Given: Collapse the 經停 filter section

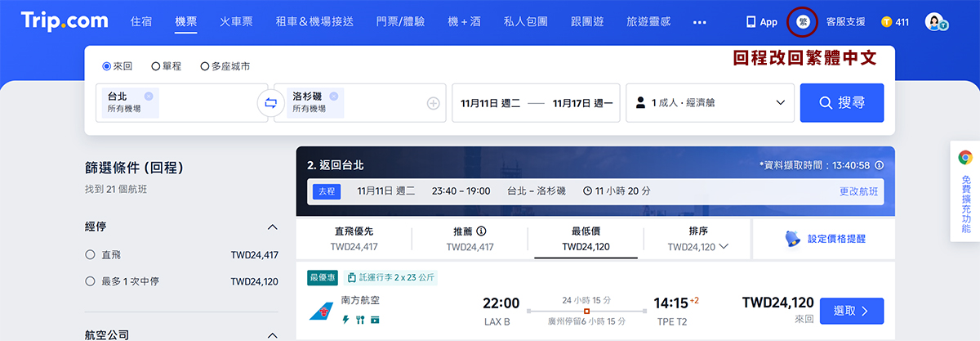Looking at the screenshot, I should 273,227.
